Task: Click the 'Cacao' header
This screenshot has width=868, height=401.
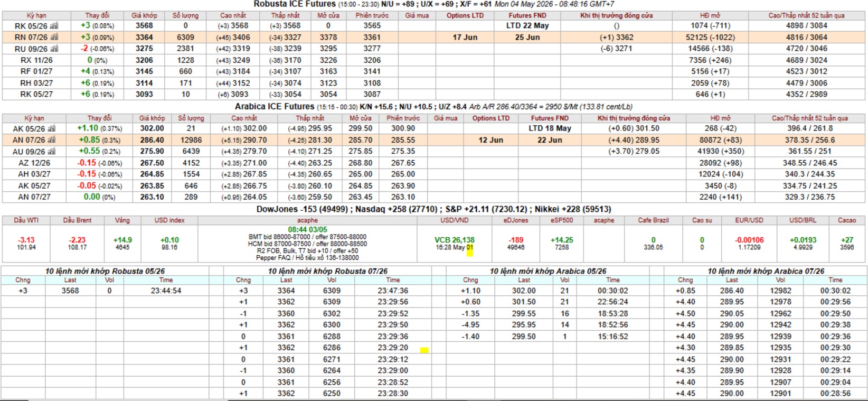Action: click(x=847, y=220)
